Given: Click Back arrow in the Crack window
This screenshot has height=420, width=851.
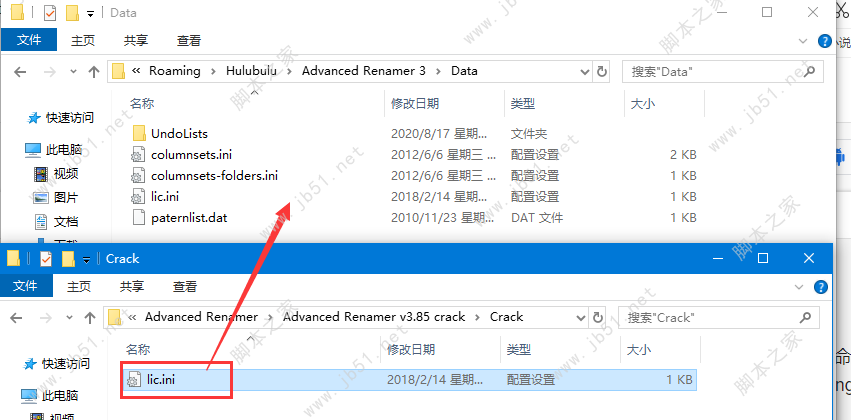Looking at the screenshot, I should tap(16, 317).
